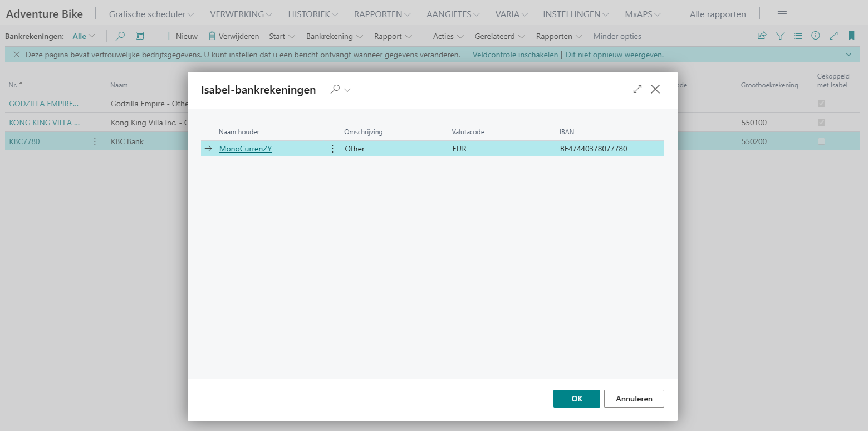Click the search magnifier icon in toolbar
Screen dimensions: 868x431
click(120, 36)
